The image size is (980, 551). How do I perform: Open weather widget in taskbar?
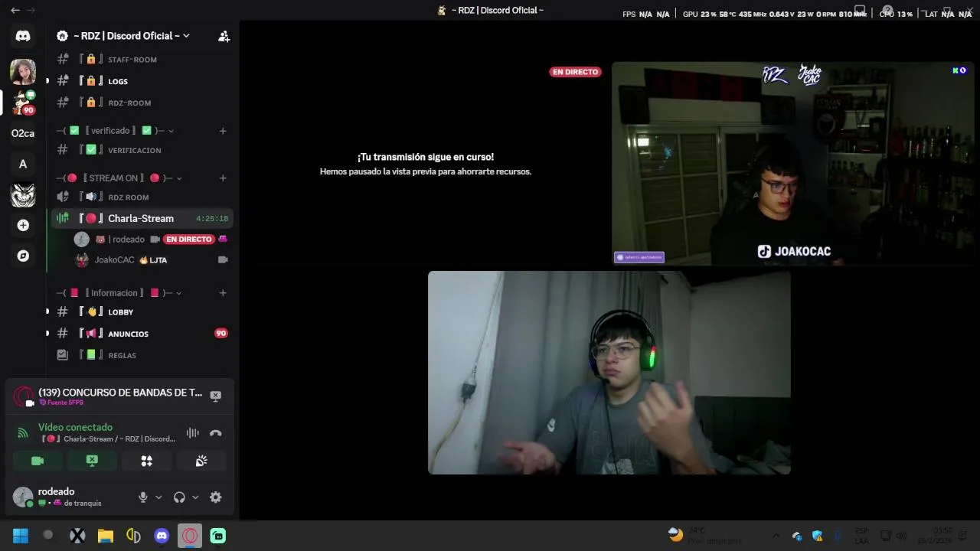point(704,536)
